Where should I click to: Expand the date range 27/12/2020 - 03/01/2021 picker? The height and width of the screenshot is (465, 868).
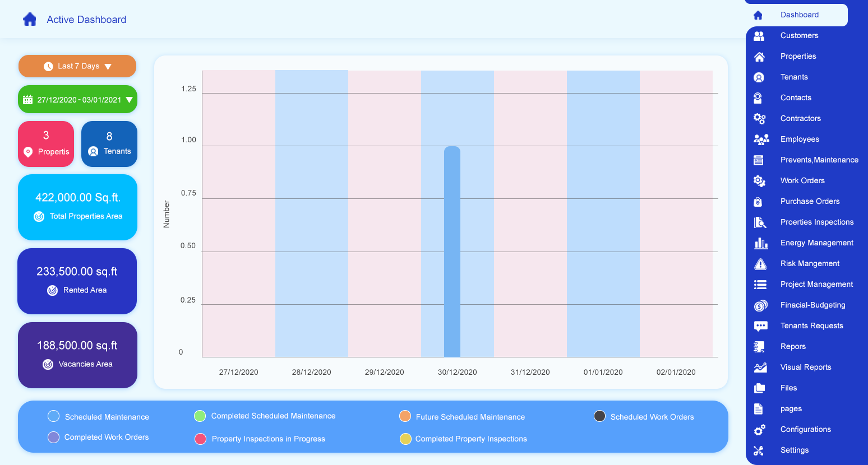[x=77, y=100]
